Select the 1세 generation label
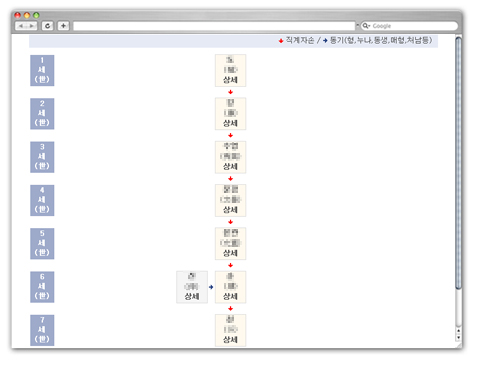The width and height of the screenshot is (485, 373). 42,70
